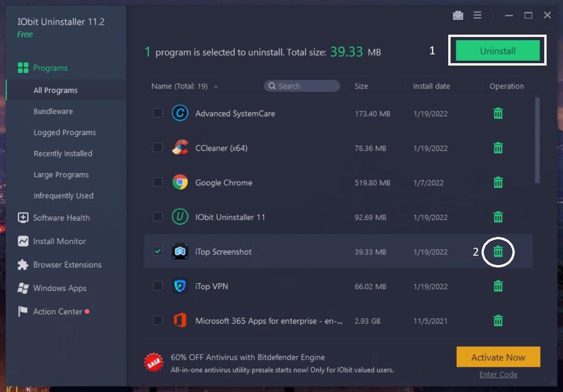Image resolution: width=563 pixels, height=392 pixels.
Task: Click the search magnifier icon
Action: (272, 86)
